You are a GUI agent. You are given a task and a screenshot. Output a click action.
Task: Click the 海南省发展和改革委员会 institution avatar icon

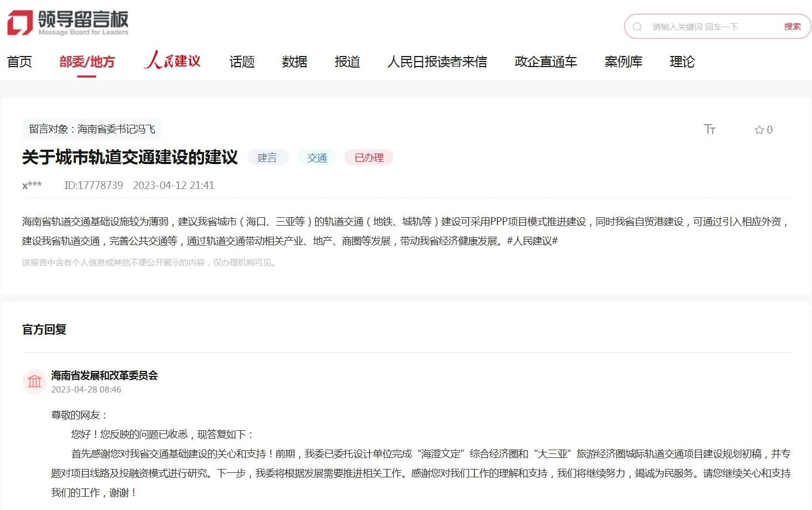34,381
